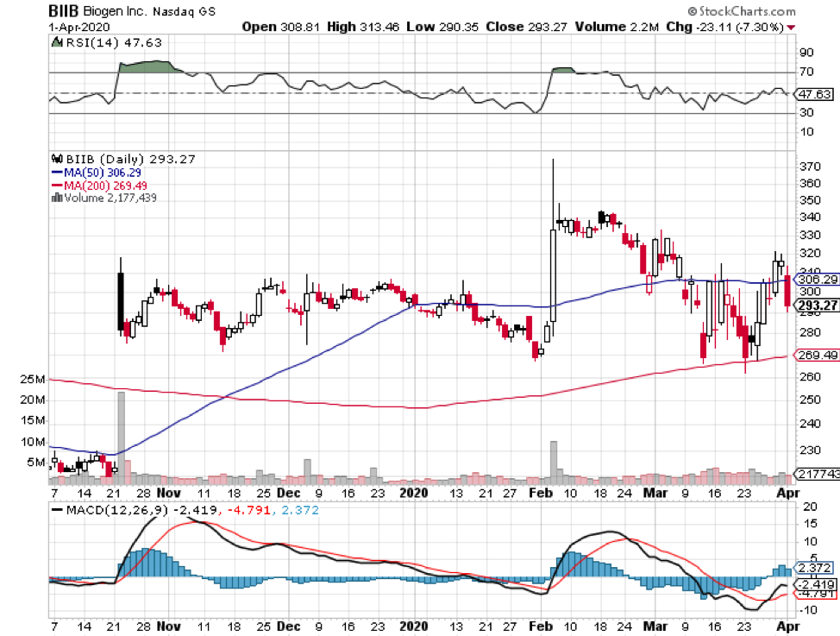The height and width of the screenshot is (636, 840).
Task: Click the High 313.46 value
Action: (363, 27)
